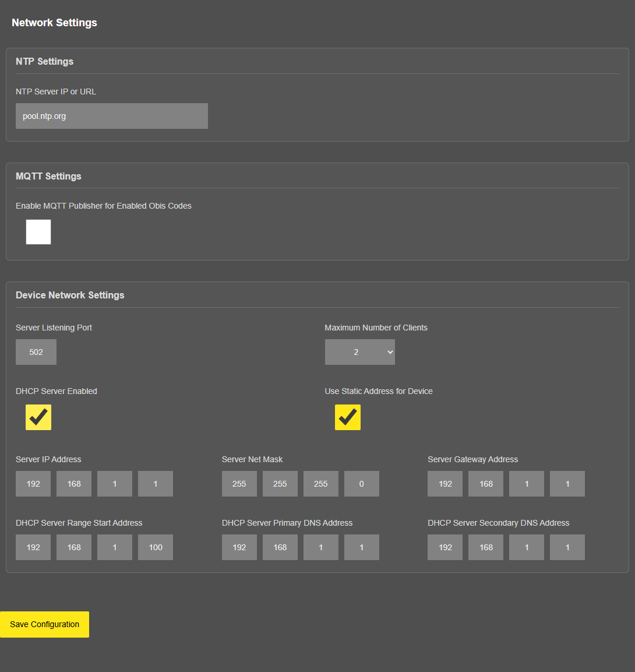Click first octet of DHCP Range Start Address
635x672 pixels.
click(33, 547)
